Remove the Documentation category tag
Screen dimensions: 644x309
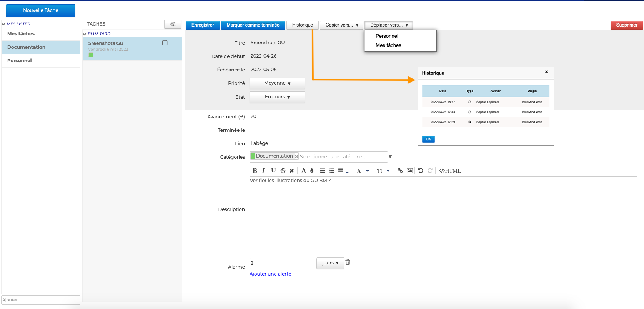coord(296,156)
